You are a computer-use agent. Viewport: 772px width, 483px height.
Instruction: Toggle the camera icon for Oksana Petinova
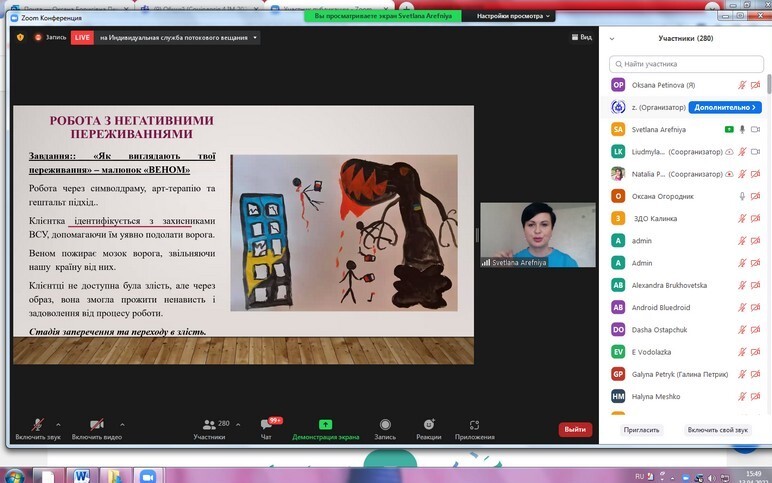point(755,85)
